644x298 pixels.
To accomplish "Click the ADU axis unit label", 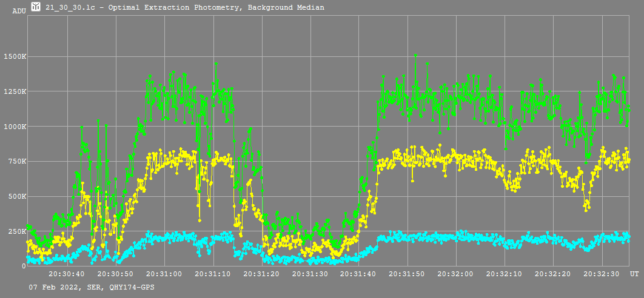I will [x=19, y=11].
